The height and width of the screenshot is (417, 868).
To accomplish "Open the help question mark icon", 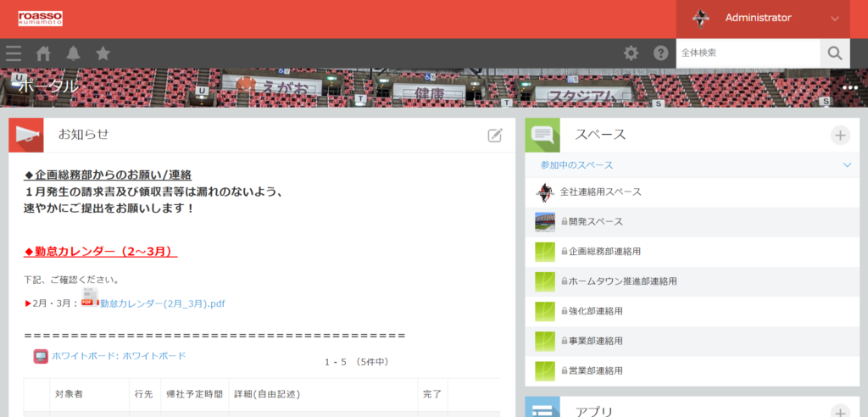I will click(x=660, y=53).
